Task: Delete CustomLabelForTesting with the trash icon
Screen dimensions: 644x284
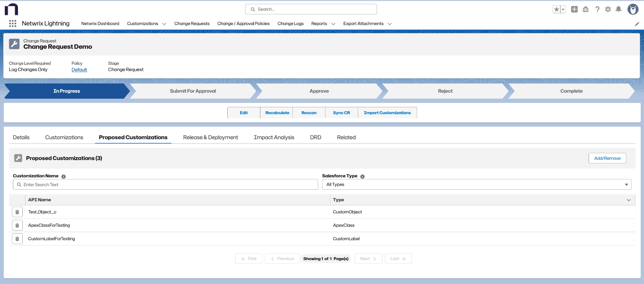Action: pyautogui.click(x=17, y=238)
